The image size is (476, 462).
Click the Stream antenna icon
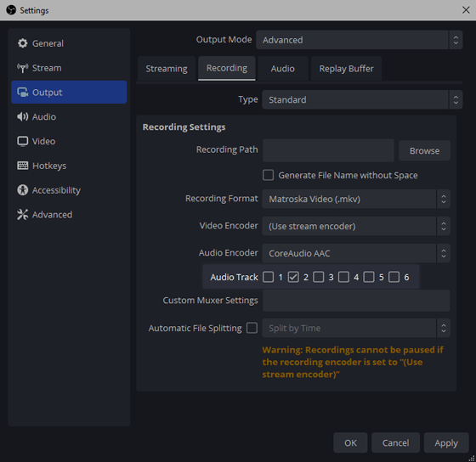22,68
